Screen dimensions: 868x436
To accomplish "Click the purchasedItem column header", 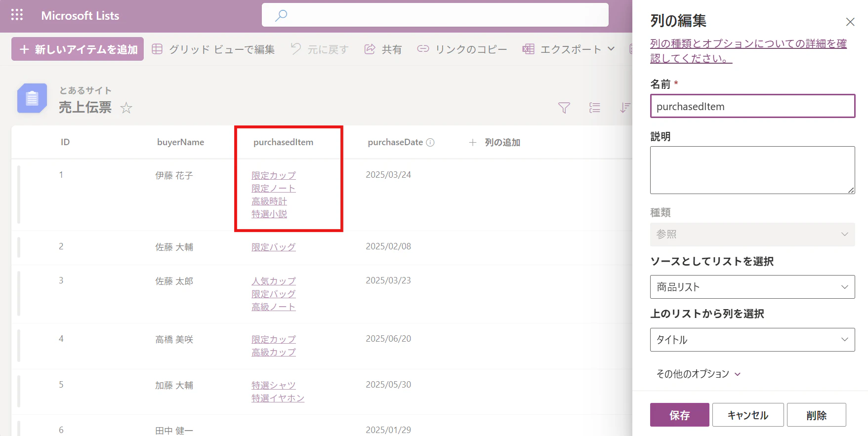I will (283, 142).
